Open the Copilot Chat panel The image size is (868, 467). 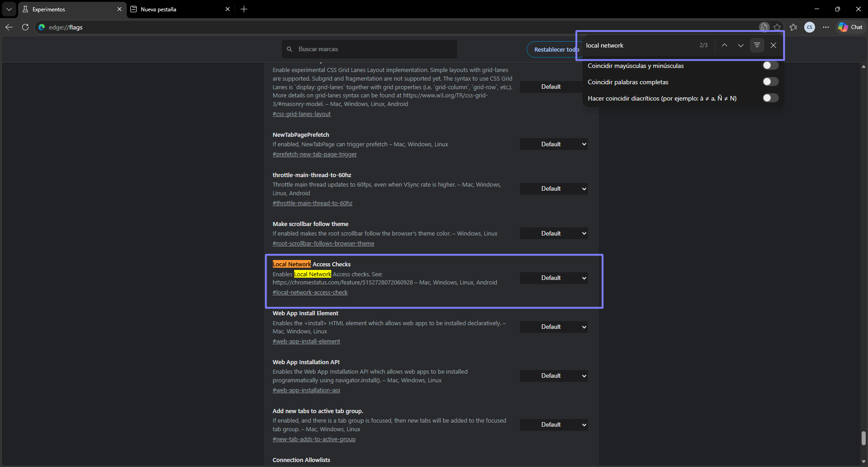[850, 27]
